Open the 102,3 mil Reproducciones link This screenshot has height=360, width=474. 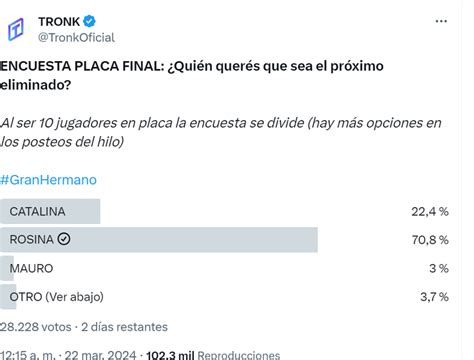[x=213, y=355]
